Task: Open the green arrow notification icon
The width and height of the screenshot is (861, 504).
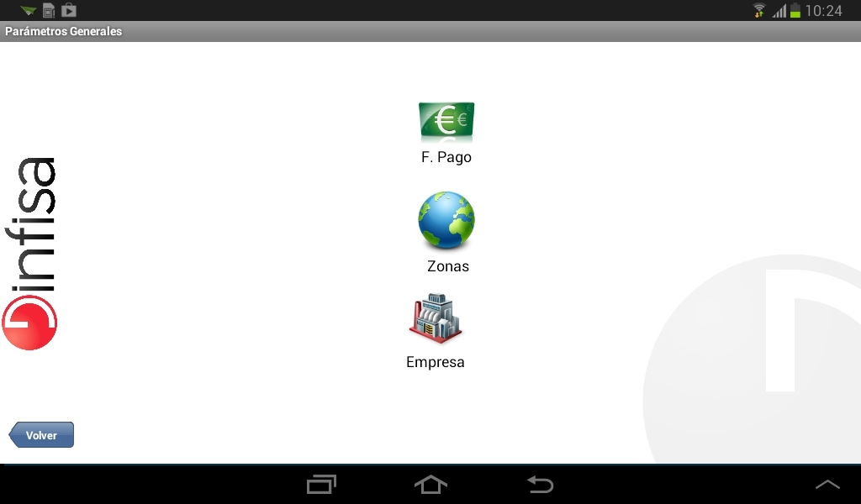Action: coord(28,10)
